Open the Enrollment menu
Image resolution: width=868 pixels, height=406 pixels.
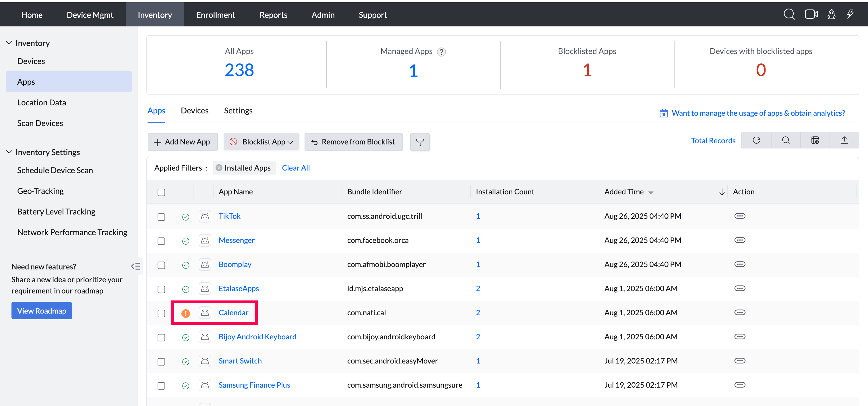(215, 15)
